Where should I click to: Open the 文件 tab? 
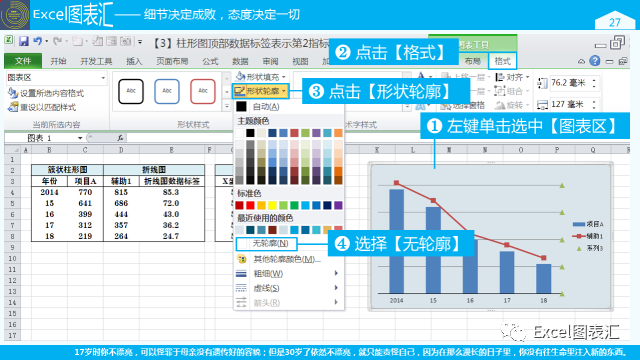point(23,61)
